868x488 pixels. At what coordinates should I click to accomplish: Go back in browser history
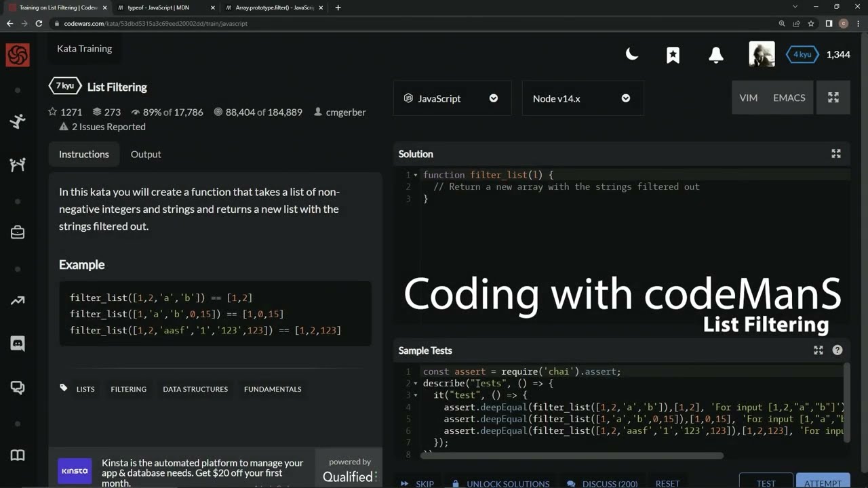tap(9, 23)
